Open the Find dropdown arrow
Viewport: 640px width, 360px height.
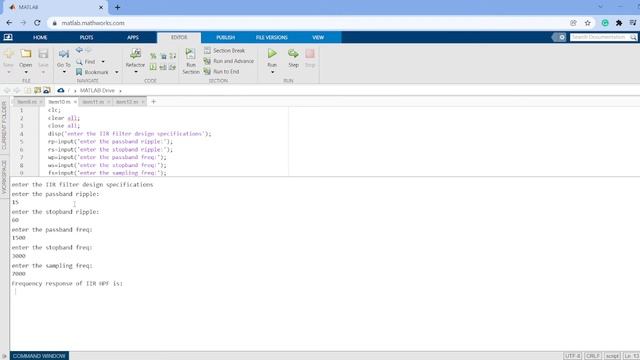pos(103,62)
